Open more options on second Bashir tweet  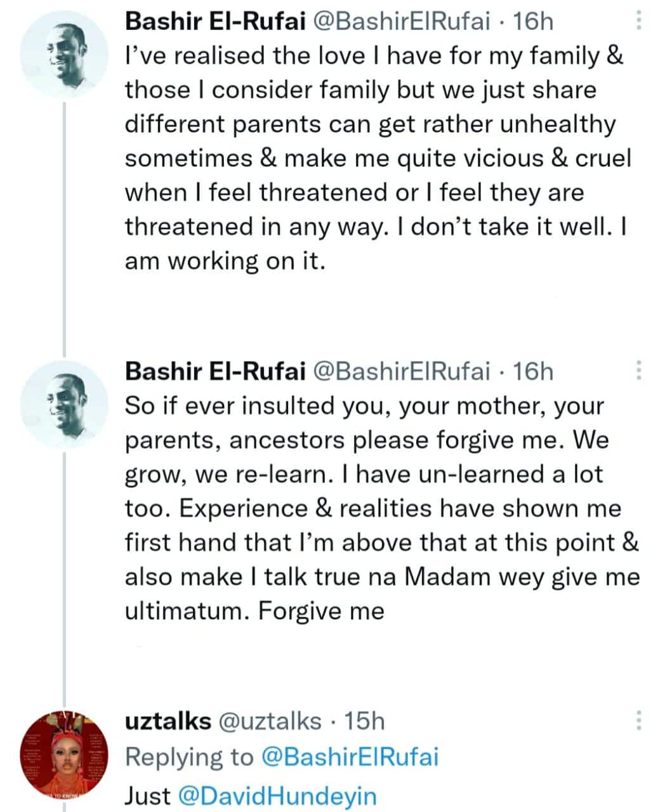click(x=638, y=370)
